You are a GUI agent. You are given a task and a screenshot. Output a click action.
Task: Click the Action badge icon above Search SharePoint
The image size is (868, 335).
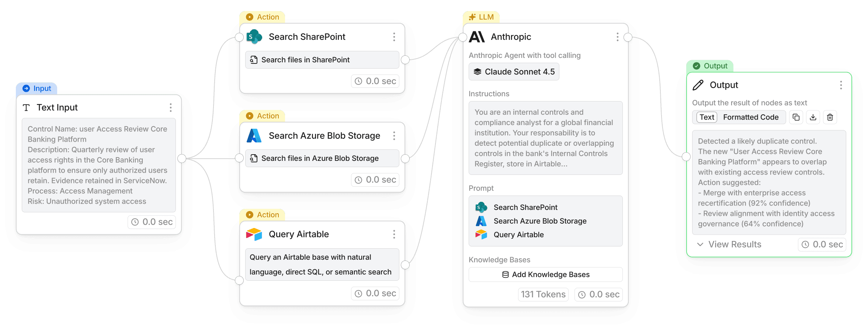(x=250, y=17)
